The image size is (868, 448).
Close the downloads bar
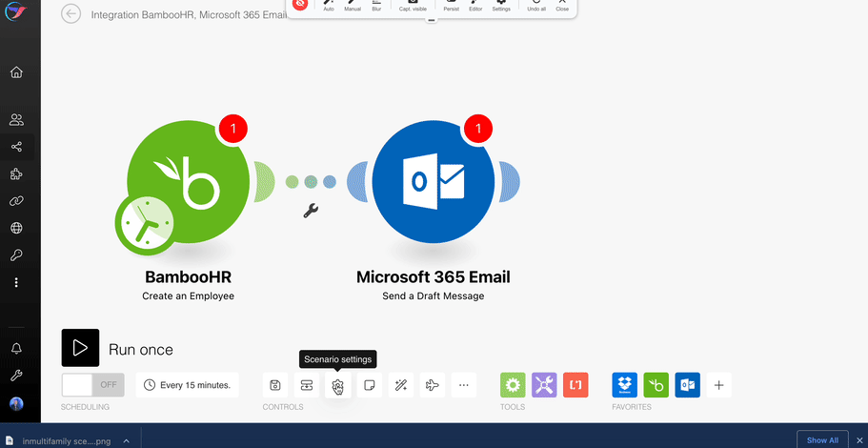(858, 440)
